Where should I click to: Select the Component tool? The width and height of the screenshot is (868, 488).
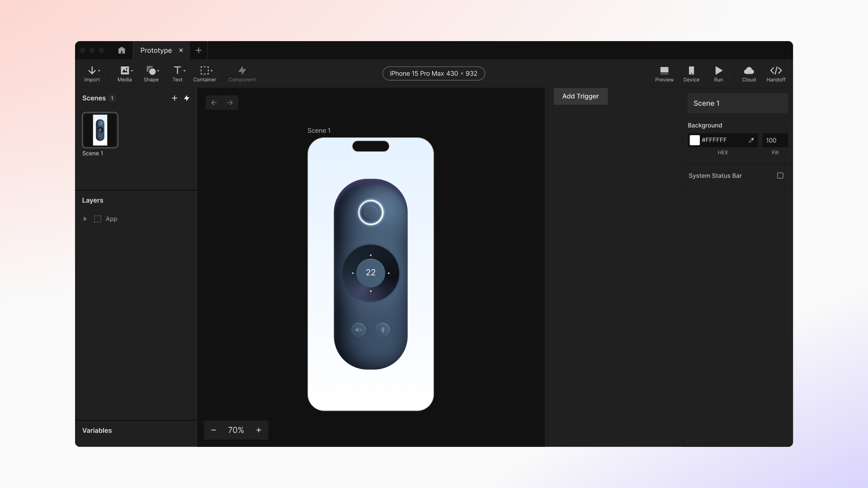(x=241, y=73)
